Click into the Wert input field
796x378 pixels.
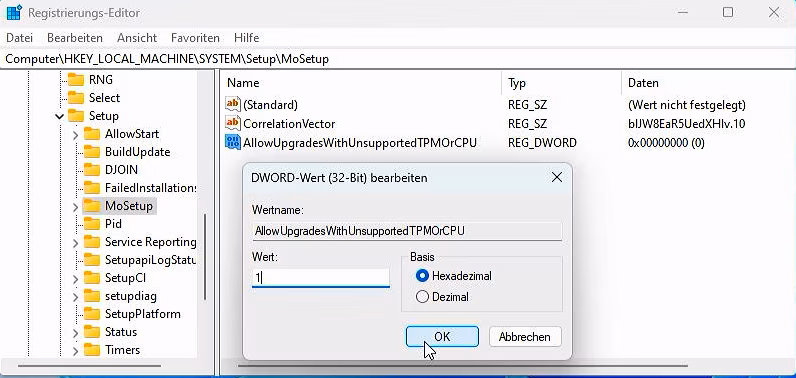click(321, 278)
